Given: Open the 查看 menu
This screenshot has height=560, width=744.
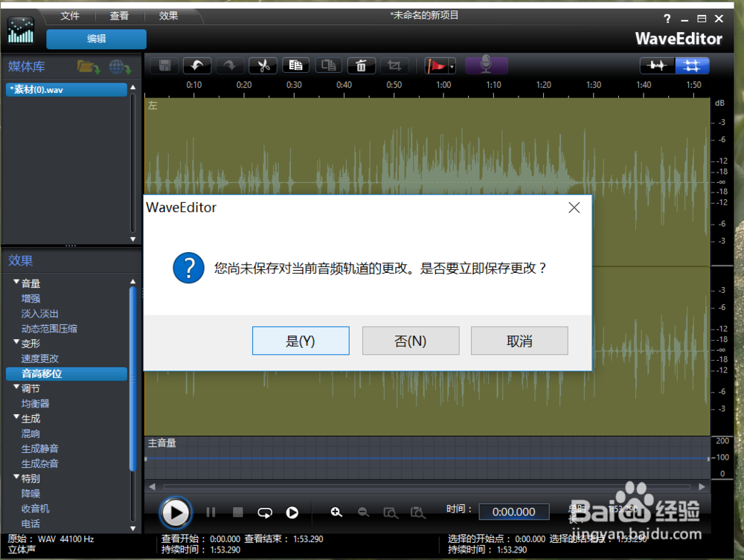Looking at the screenshot, I should tap(119, 16).
